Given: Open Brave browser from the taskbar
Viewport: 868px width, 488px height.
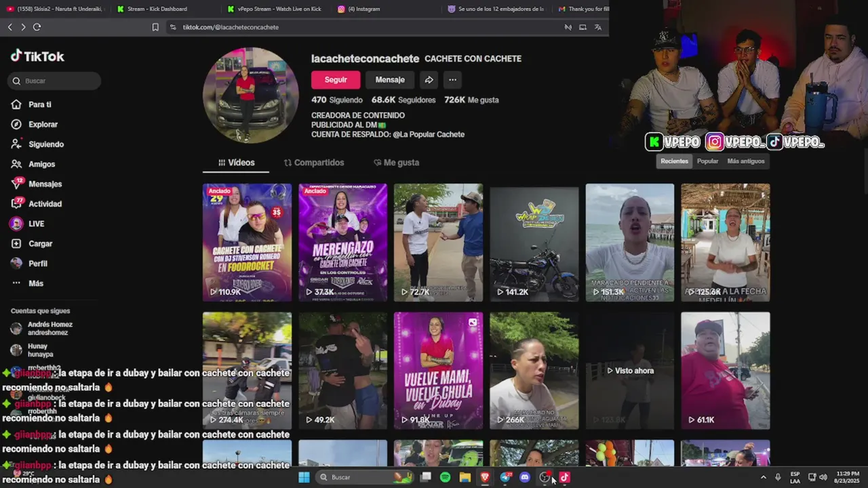Looking at the screenshot, I should point(485,477).
